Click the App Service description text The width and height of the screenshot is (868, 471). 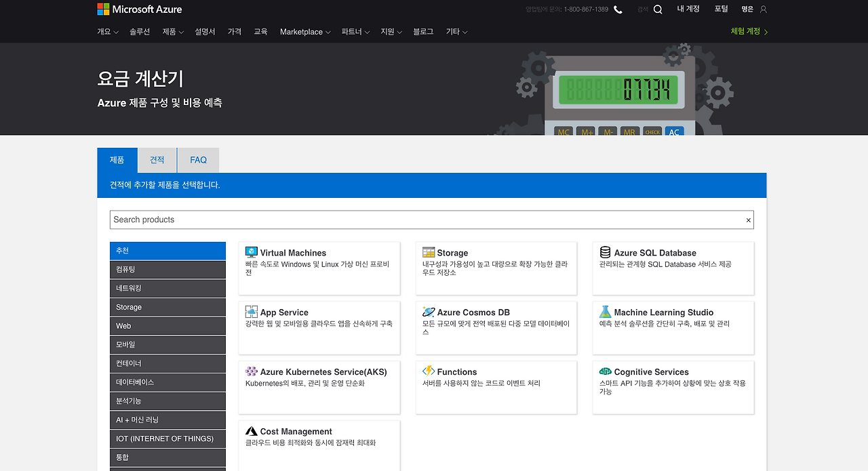point(319,324)
